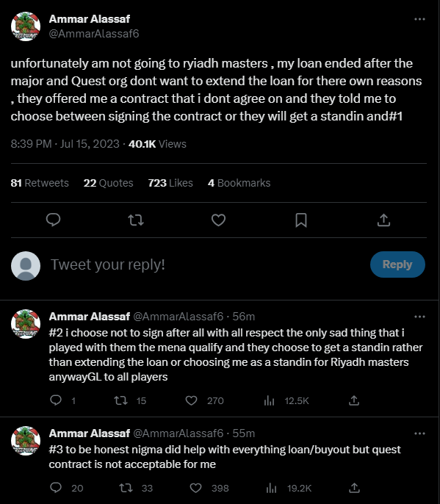Like the #2 reply with 270 likes
440x504 pixels.
191,400
